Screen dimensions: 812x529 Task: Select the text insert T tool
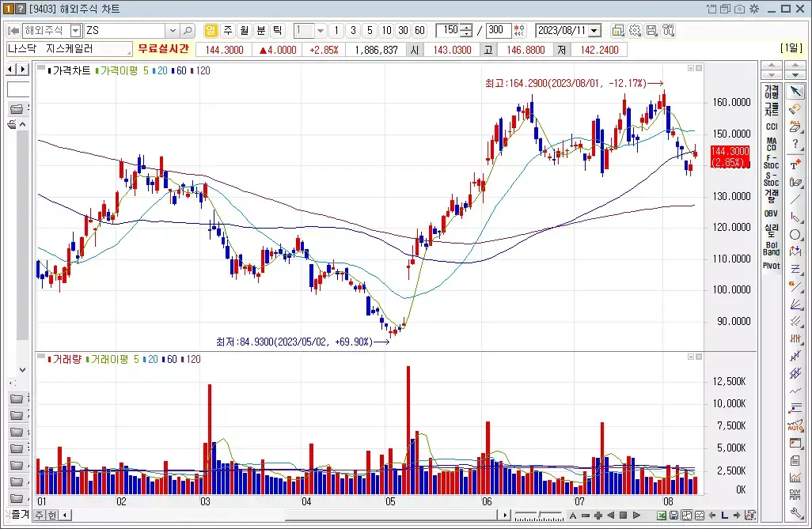795,164
